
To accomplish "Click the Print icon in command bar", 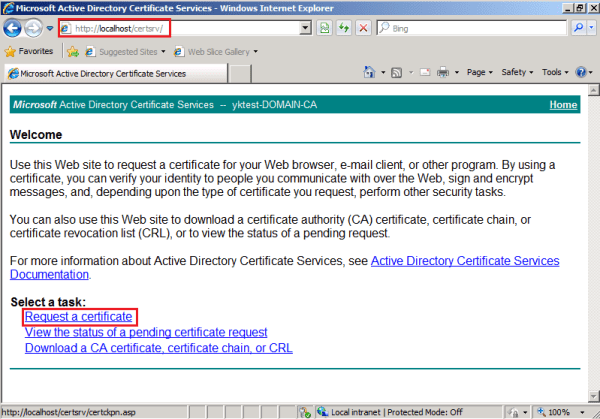I will click(443, 72).
